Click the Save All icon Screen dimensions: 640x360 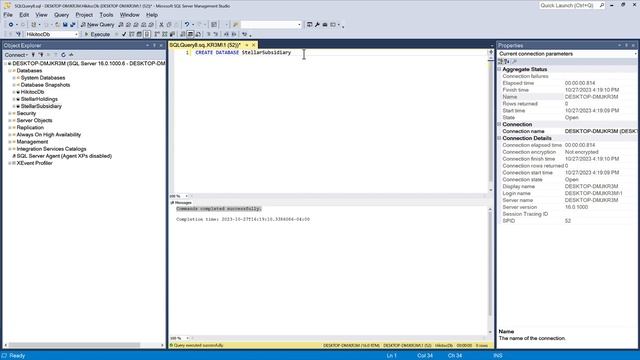click(x=73, y=24)
